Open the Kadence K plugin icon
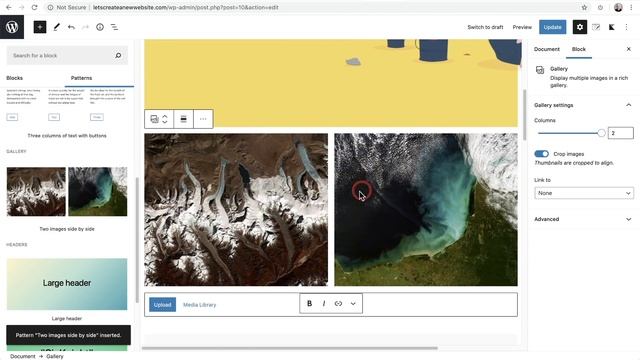Image resolution: width=640 pixels, height=360 pixels. pos(611,27)
